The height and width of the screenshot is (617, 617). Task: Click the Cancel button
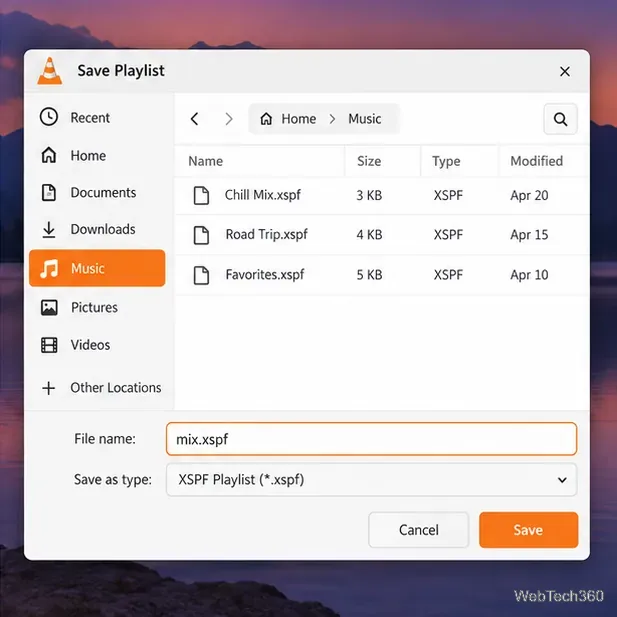coord(419,530)
